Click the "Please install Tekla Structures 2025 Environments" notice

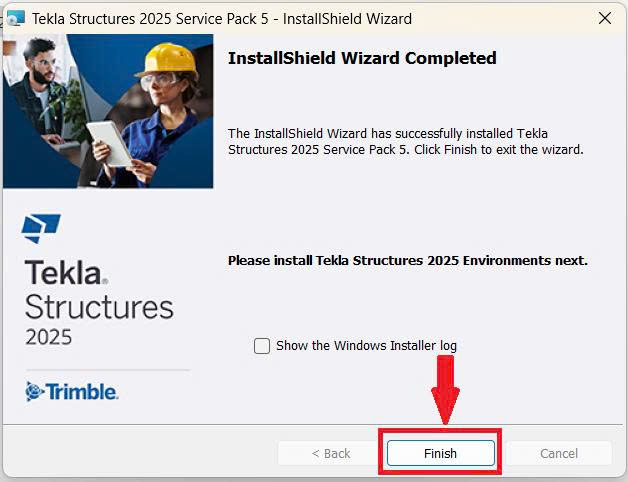407,260
